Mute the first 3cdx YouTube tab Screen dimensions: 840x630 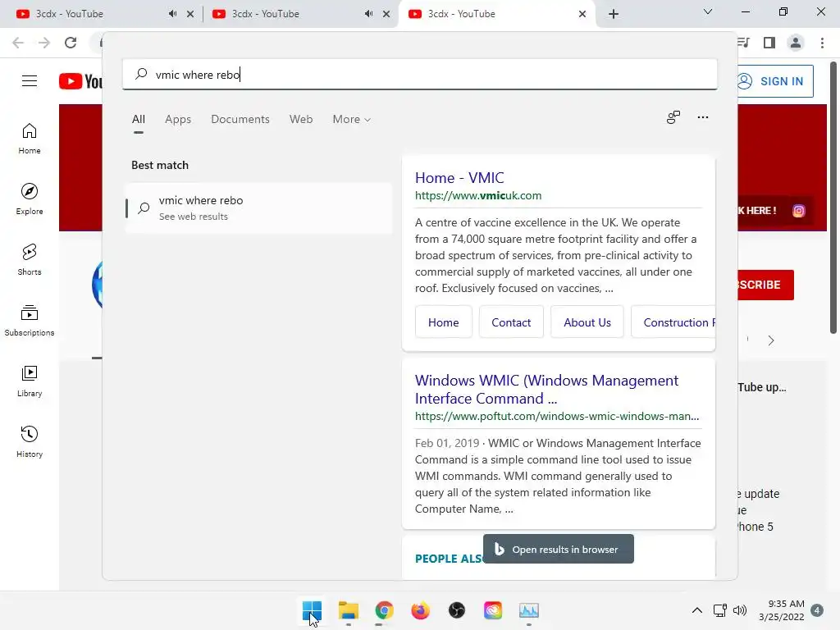coord(172,14)
